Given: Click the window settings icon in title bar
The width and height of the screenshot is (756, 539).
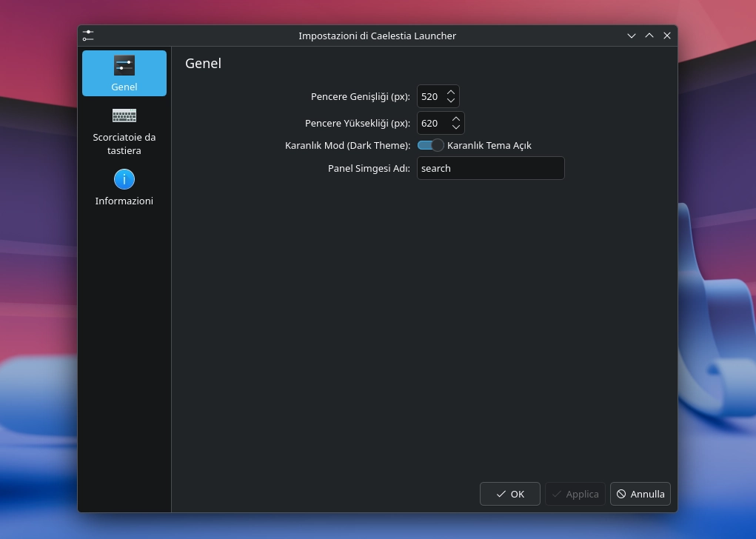Looking at the screenshot, I should coord(88,36).
